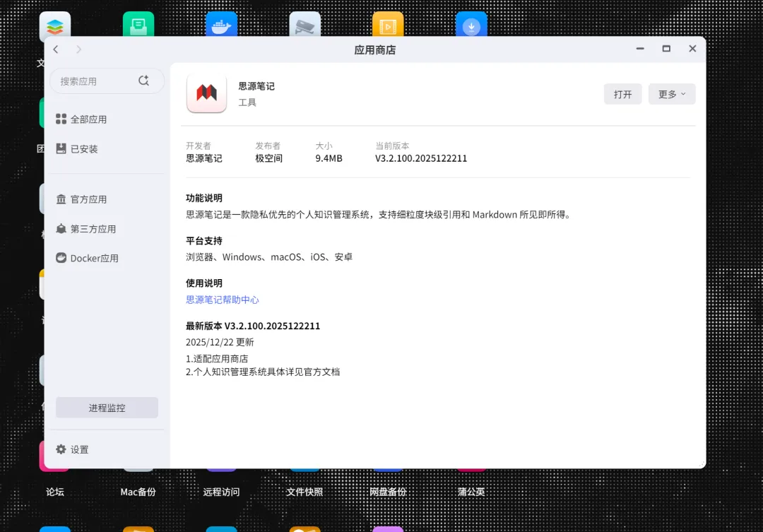The width and height of the screenshot is (763, 532).
Task: Click the 最新版本 V3.2.100.2025122211 heading
Action: click(253, 326)
